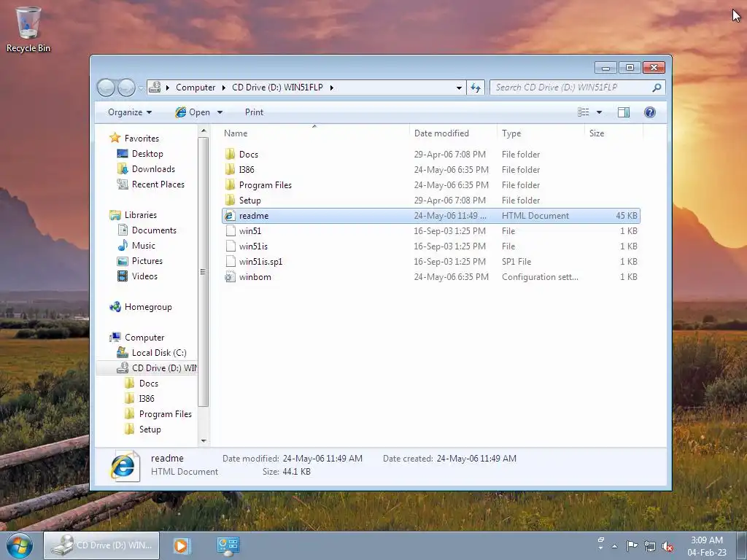Open address bar previous locations dropdown
747x560 pixels.
pos(459,87)
